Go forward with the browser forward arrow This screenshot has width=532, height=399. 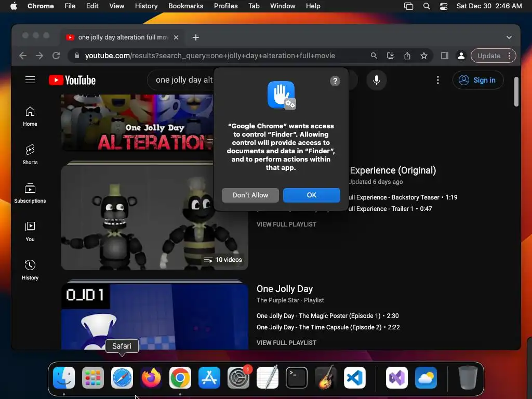(x=39, y=56)
